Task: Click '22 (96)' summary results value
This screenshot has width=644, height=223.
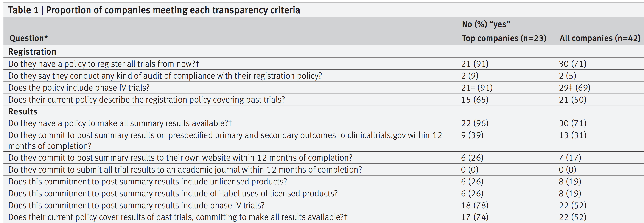Action: pos(475,123)
